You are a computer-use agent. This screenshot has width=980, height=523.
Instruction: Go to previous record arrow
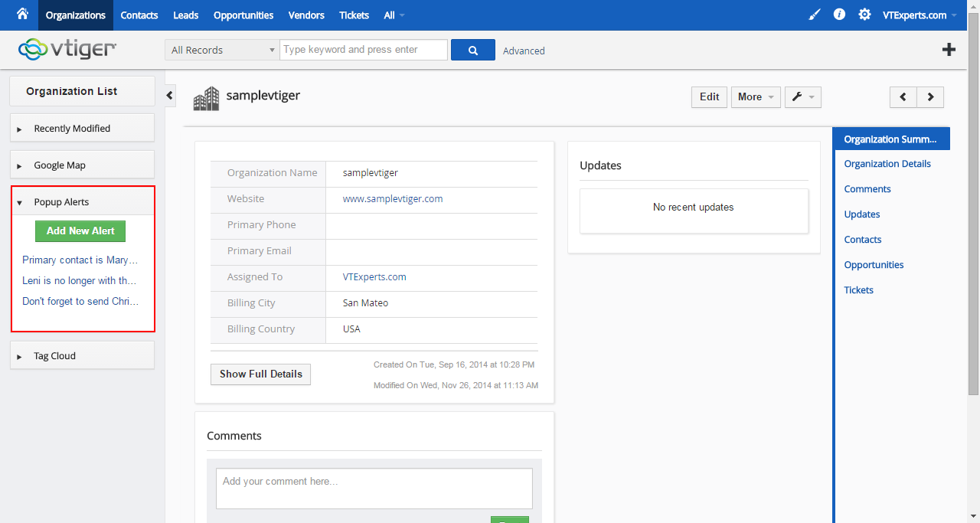pyautogui.click(x=903, y=97)
